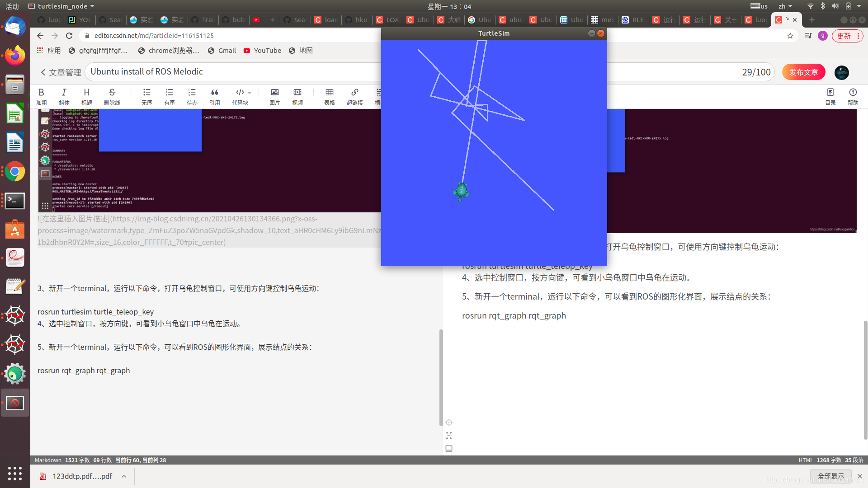
Task: Launch Firefox from the Ubuntu dock
Action: [x=15, y=56]
